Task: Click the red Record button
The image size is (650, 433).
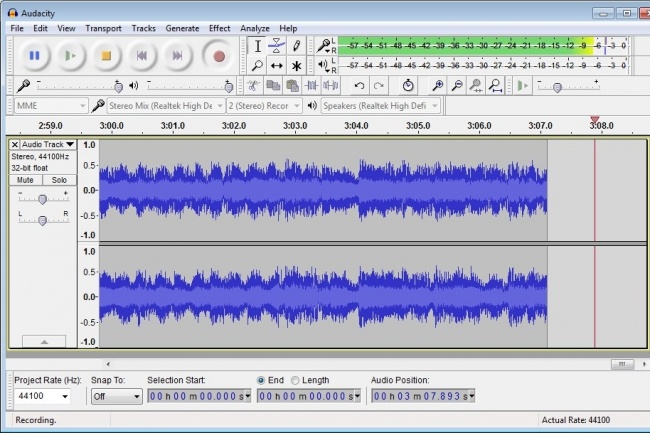Action: pyautogui.click(x=219, y=56)
